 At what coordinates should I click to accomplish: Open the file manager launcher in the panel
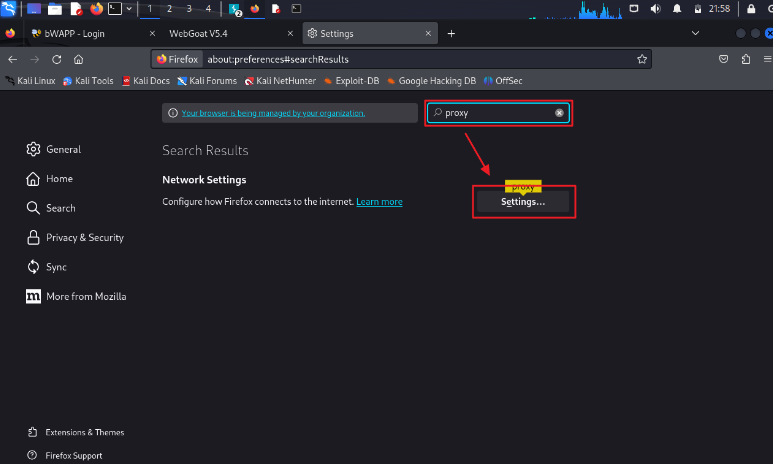pyautogui.click(x=54, y=9)
